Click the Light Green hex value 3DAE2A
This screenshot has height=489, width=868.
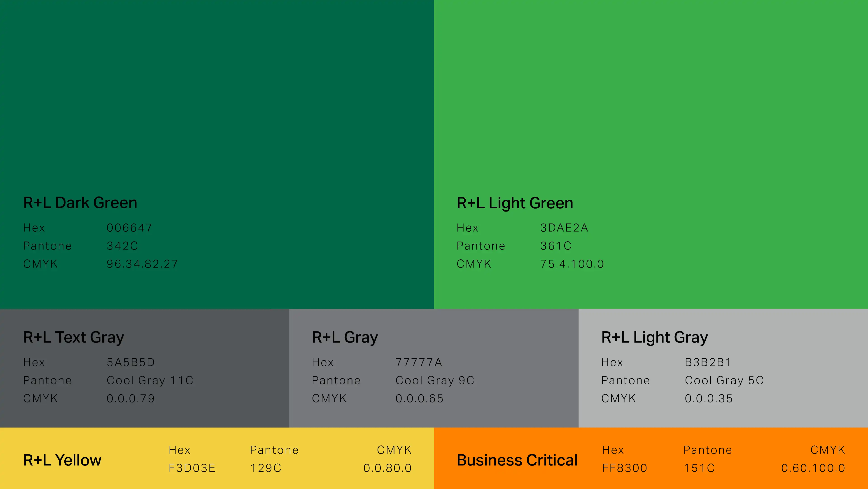(x=564, y=228)
